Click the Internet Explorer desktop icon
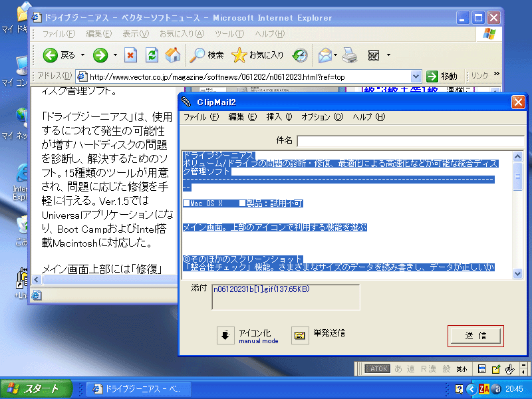This screenshot has width=532, height=399. (x=21, y=174)
